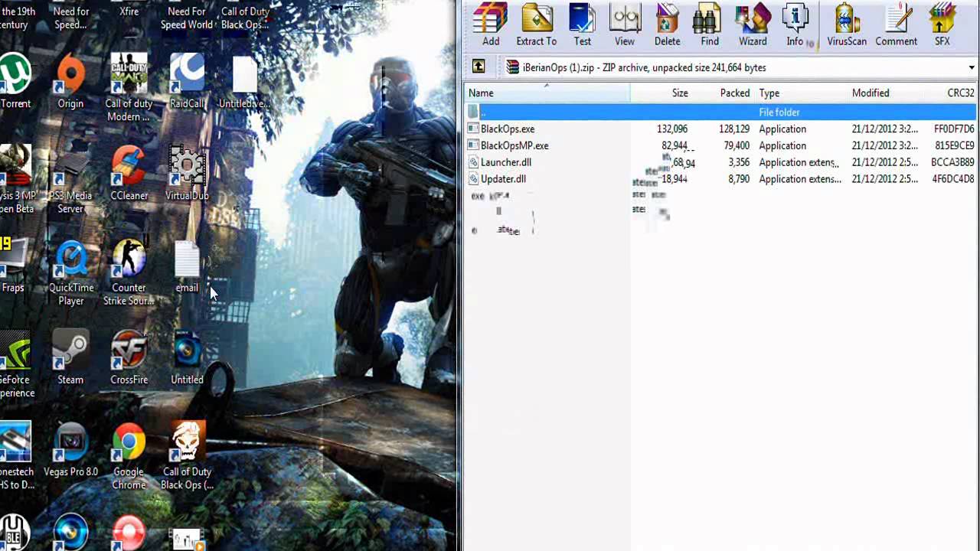Select the PS3 Media Server desktop icon

click(x=70, y=180)
